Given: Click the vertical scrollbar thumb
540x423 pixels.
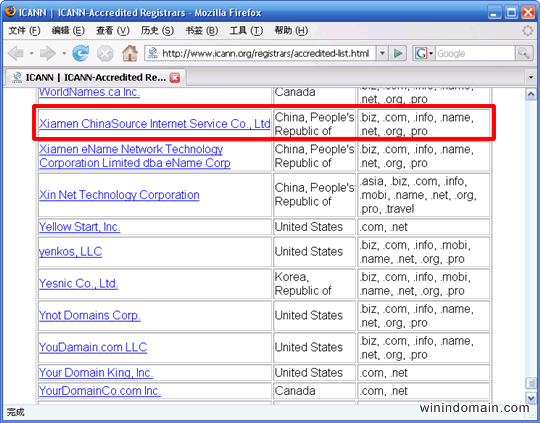Looking at the screenshot, I should 531,383.
